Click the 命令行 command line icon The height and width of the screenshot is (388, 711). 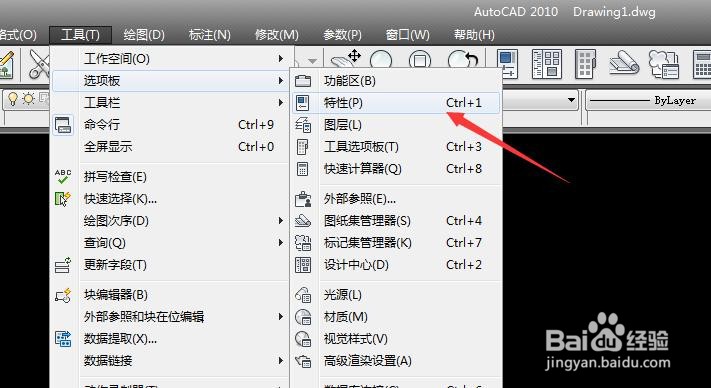tap(63, 125)
